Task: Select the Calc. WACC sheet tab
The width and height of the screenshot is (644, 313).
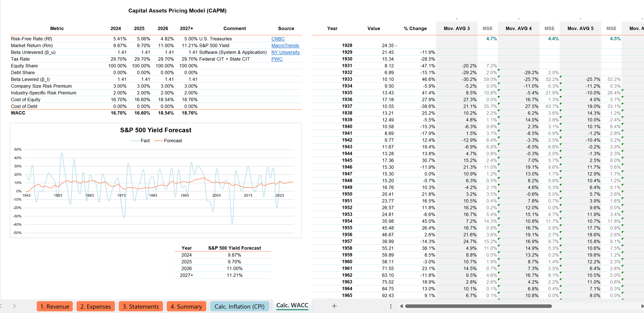Action: click(292, 306)
